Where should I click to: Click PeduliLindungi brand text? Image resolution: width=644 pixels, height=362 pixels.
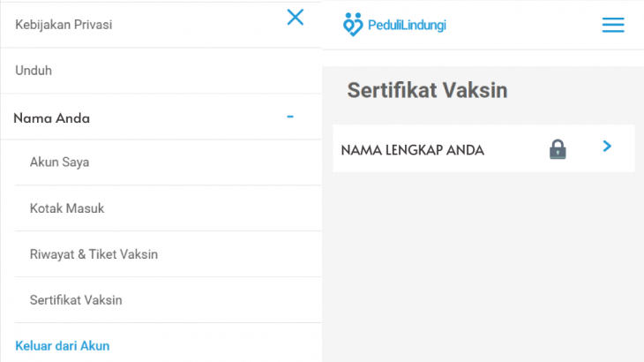[x=407, y=25]
